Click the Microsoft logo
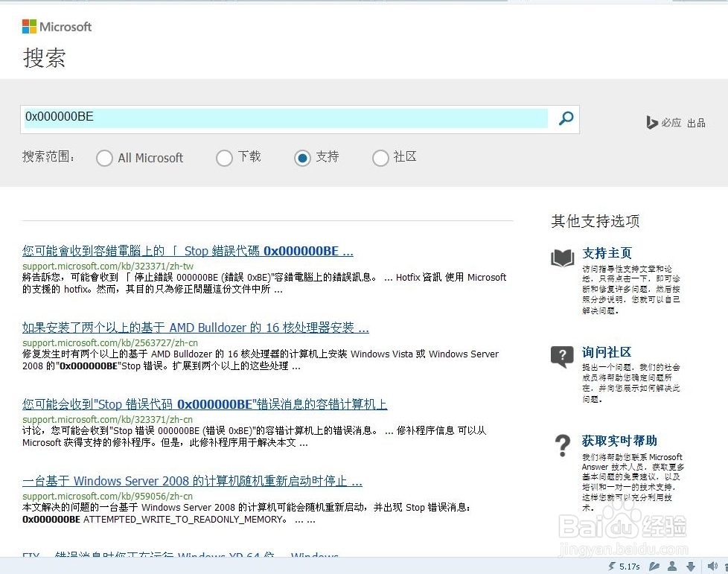 [x=57, y=27]
